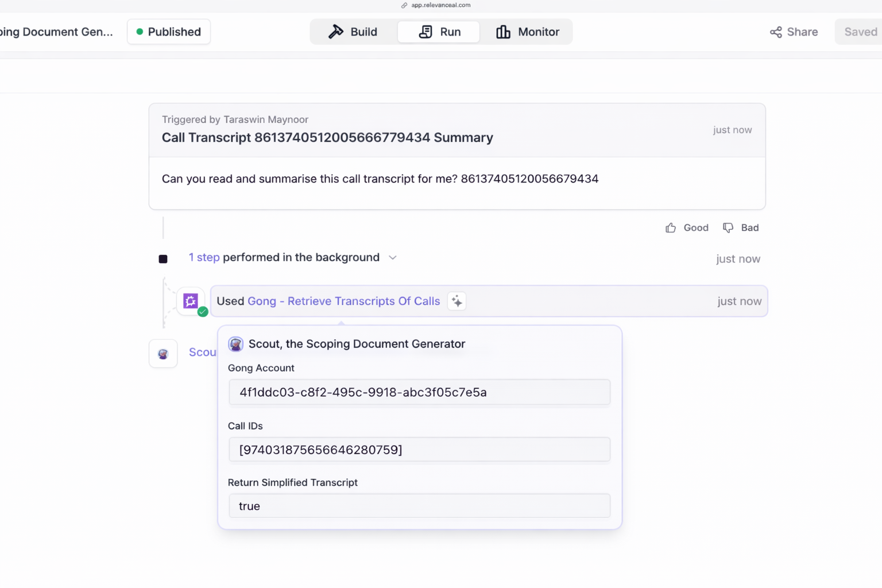This screenshot has width=882, height=588.
Task: Open the Published status dropdown
Action: click(168, 32)
